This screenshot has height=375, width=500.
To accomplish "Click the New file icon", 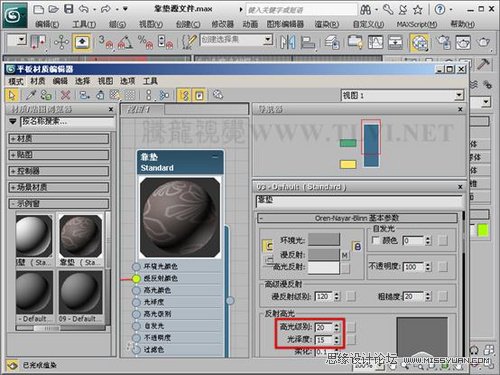I will coord(39,9).
